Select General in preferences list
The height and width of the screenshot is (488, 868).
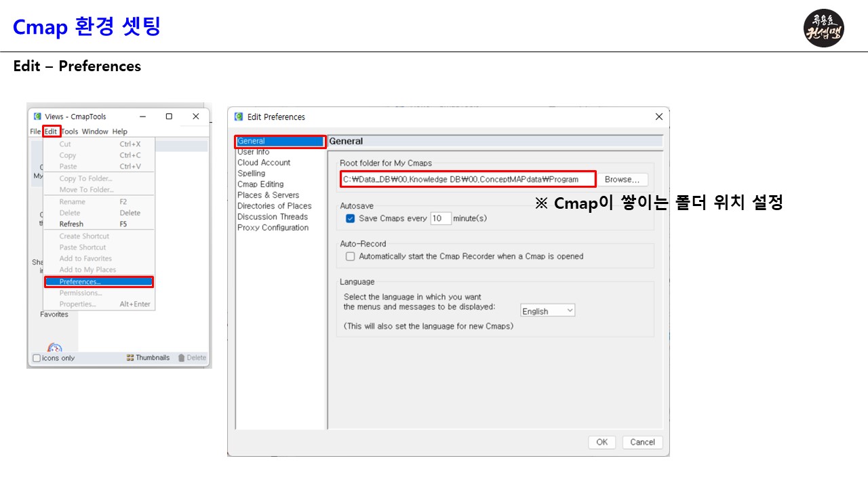click(x=280, y=141)
